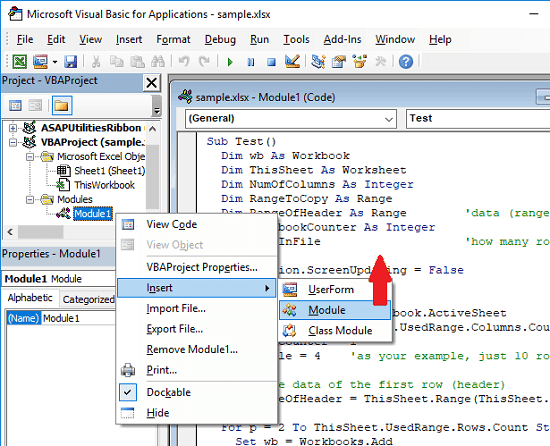Open the Window menu

395,39
